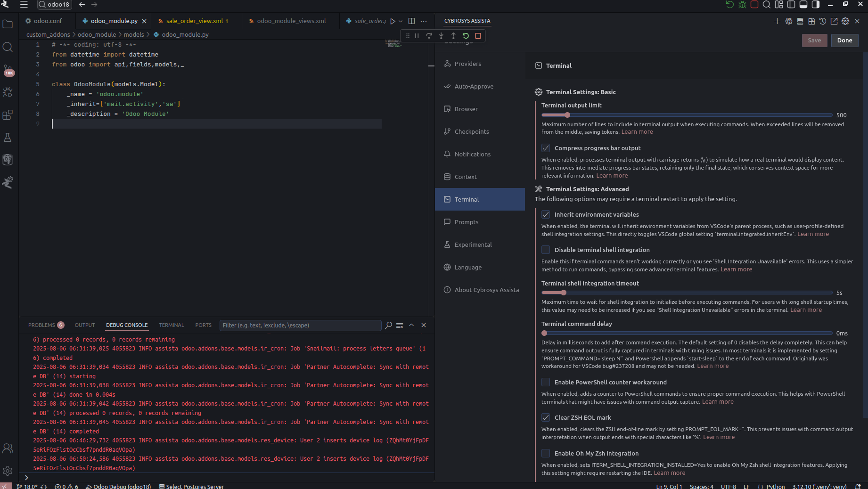The height and width of the screenshot is (489, 868).
Task: Open the Manage gear in activity bar
Action: tap(8, 471)
